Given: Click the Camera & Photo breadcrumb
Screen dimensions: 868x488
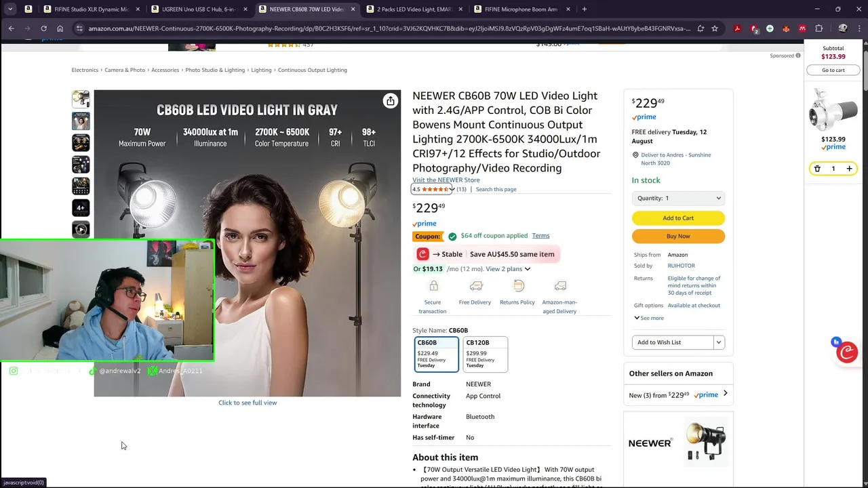Looking at the screenshot, I should 125,70.
